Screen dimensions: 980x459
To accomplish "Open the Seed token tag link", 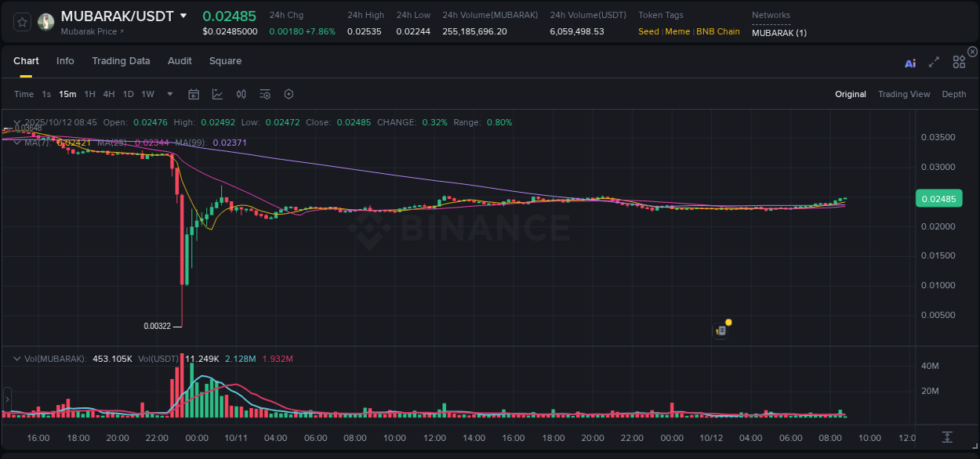I will tap(648, 31).
